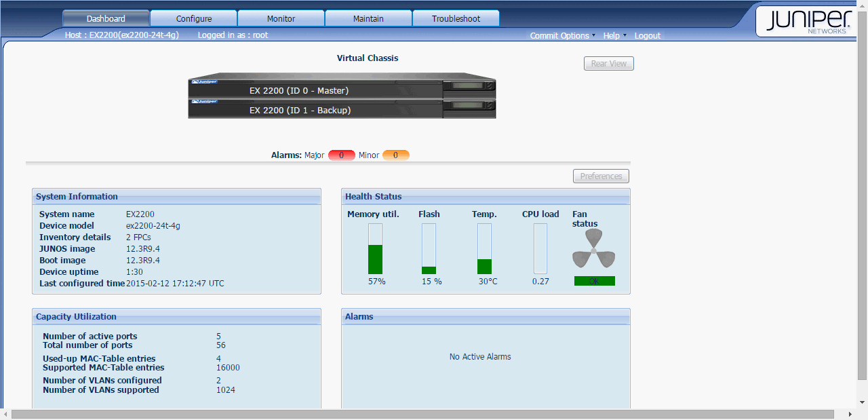868x420 pixels.
Task: Click the Health Status panel header
Action: tap(486, 197)
